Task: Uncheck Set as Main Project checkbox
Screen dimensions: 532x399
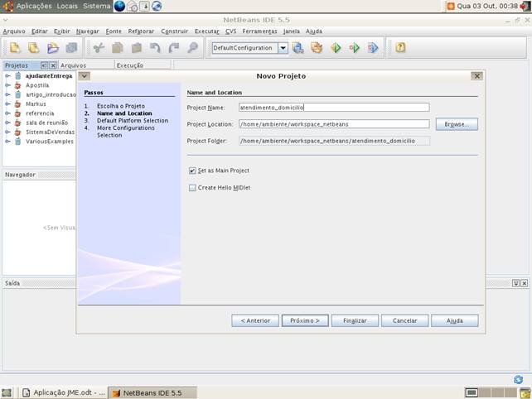Action: pos(193,171)
